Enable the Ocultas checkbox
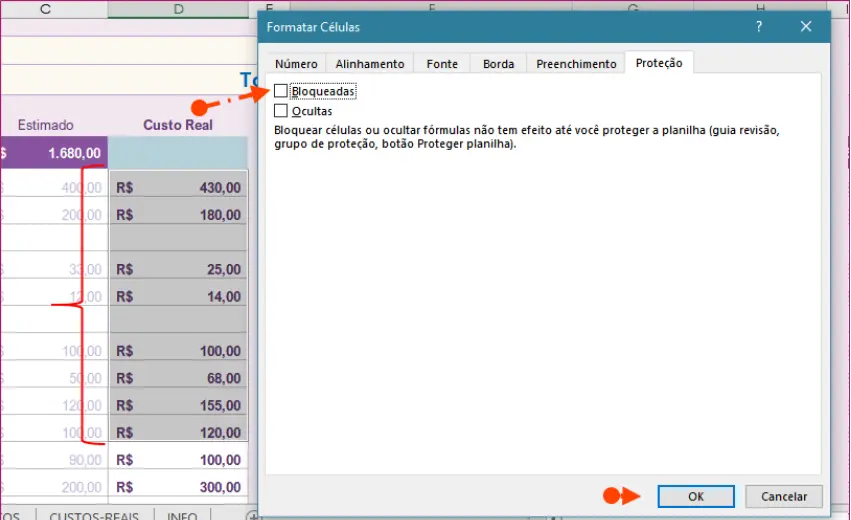This screenshot has height=520, width=851. click(280, 111)
